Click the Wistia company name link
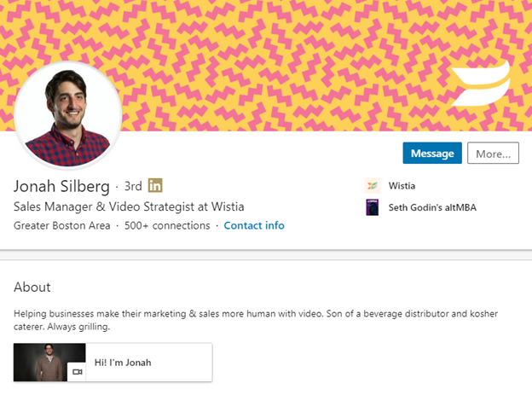532x395 pixels. coord(402,185)
